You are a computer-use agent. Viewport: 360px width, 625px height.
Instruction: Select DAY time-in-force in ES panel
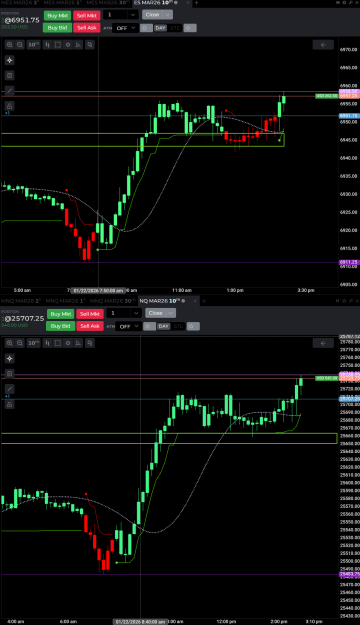[160, 28]
